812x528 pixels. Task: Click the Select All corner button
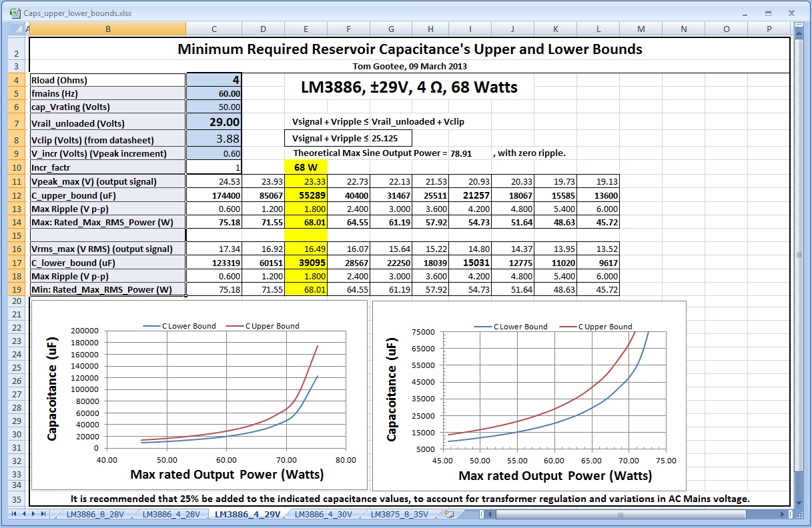click(15, 29)
